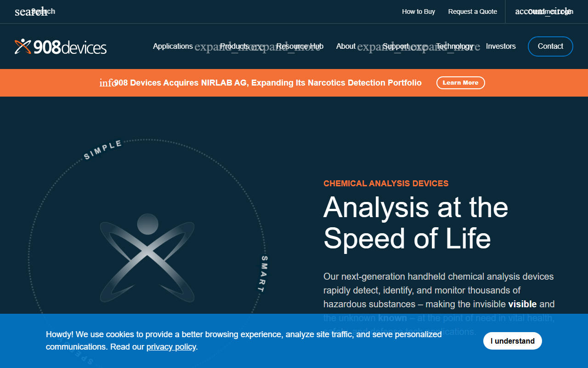Open the About menu
Screen dimensions: 588x368
tap(346, 46)
